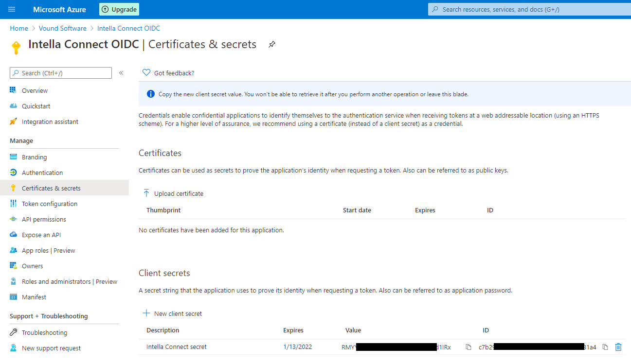Navigate to Home via the breadcrumb
The image size is (631, 364).
pos(18,28)
